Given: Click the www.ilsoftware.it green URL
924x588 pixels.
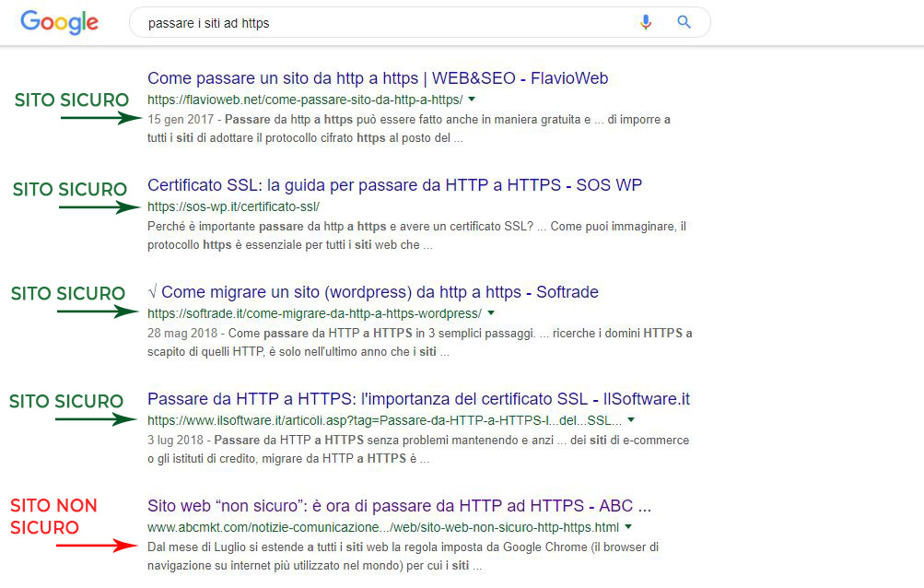Looking at the screenshot, I should 382,419.
